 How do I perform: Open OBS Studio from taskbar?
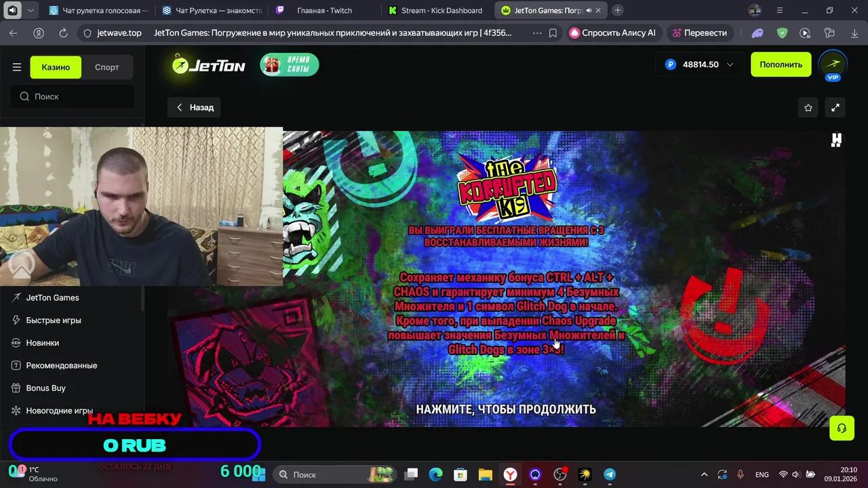[x=560, y=474]
